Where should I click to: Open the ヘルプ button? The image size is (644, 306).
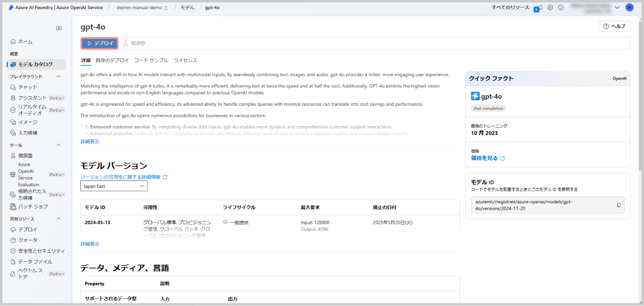614,26
